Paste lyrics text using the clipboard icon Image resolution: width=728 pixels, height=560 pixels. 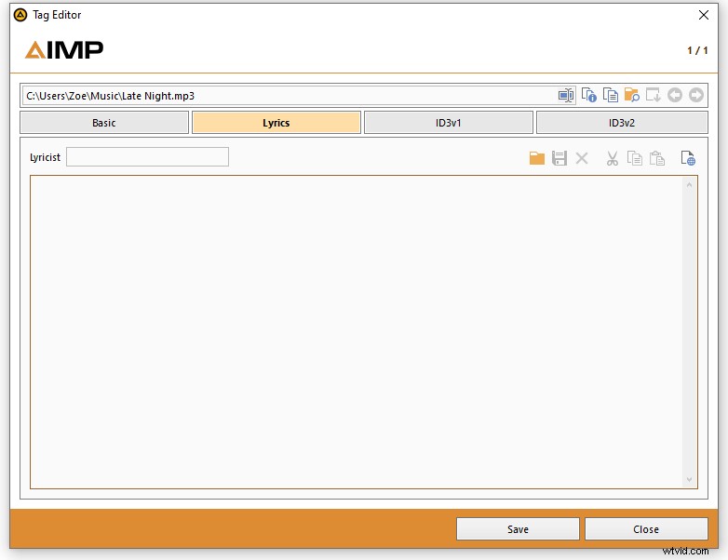(657, 158)
